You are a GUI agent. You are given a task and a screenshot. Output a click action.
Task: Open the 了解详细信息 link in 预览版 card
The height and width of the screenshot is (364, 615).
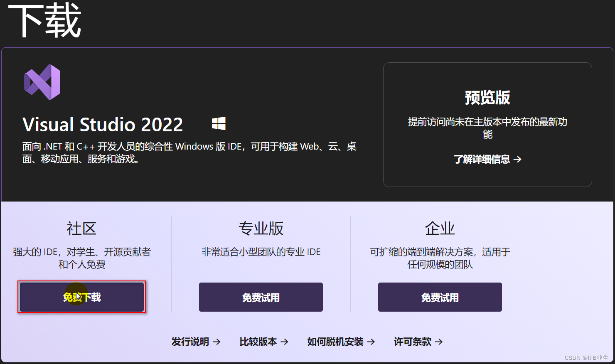click(487, 159)
